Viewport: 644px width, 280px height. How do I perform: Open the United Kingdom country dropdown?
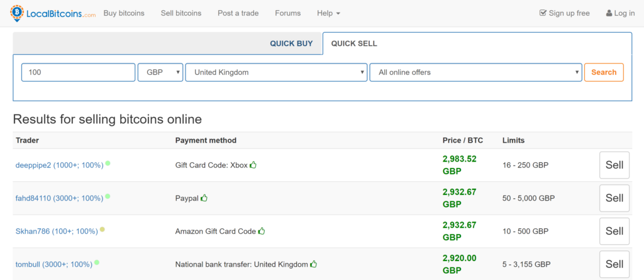tap(277, 72)
